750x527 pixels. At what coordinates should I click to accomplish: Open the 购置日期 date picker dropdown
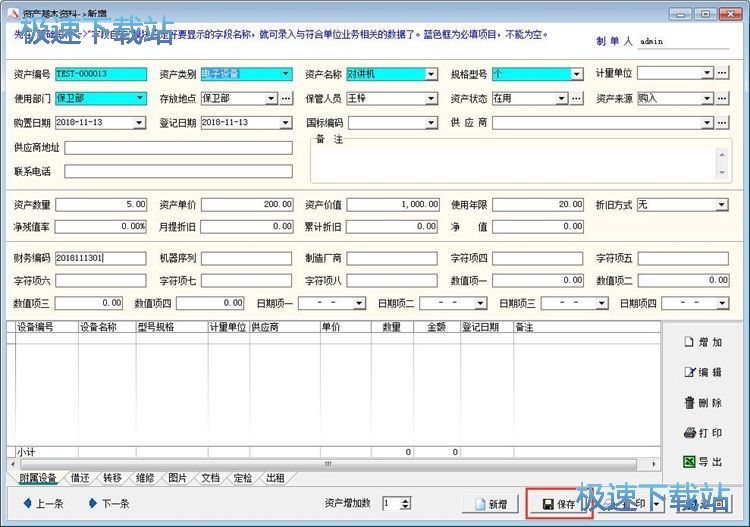click(139, 123)
